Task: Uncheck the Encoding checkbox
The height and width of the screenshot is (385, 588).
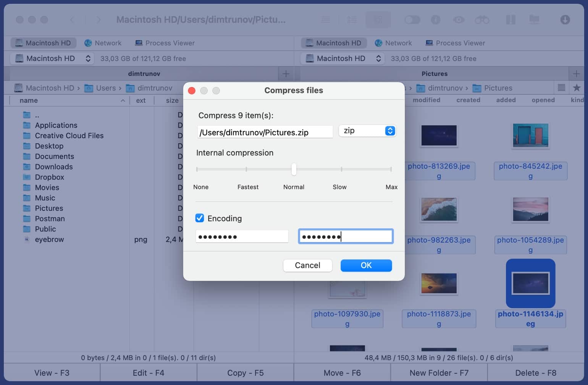Action: [x=200, y=218]
